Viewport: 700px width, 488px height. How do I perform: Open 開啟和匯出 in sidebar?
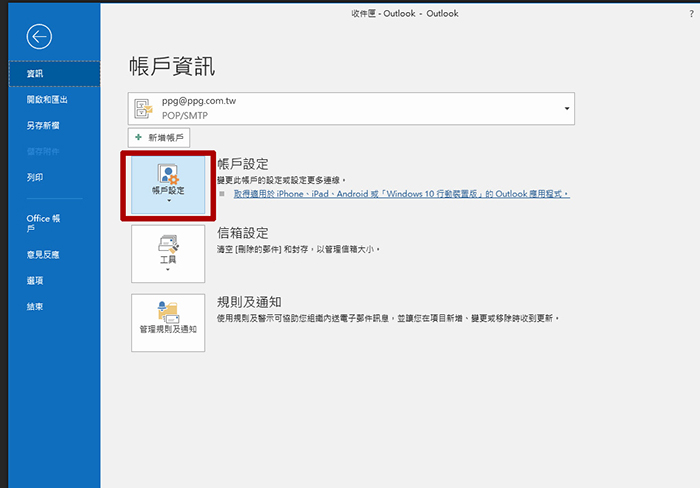click(x=47, y=100)
